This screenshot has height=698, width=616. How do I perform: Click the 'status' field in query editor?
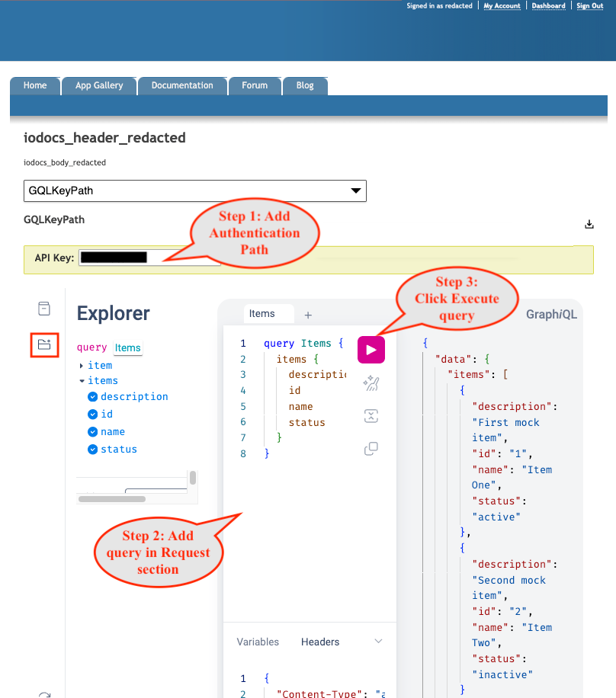(307, 423)
